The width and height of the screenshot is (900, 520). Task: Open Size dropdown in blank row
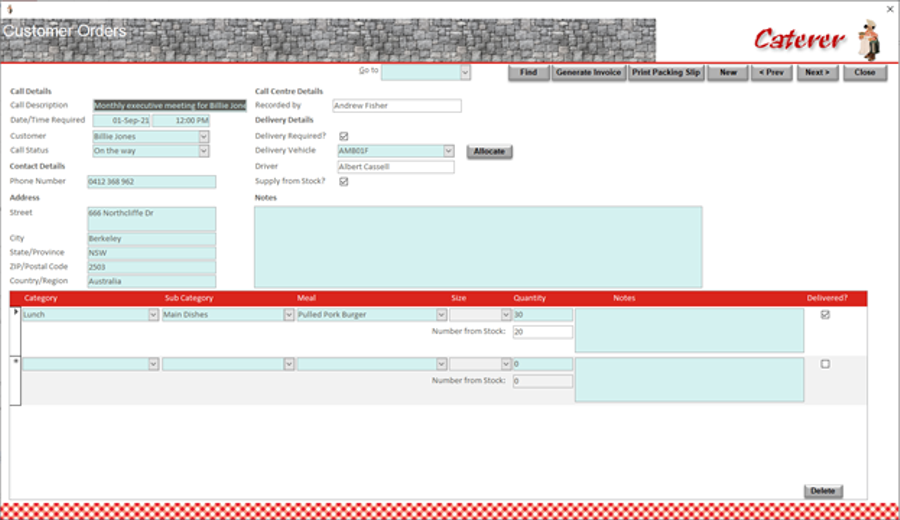coord(506,364)
